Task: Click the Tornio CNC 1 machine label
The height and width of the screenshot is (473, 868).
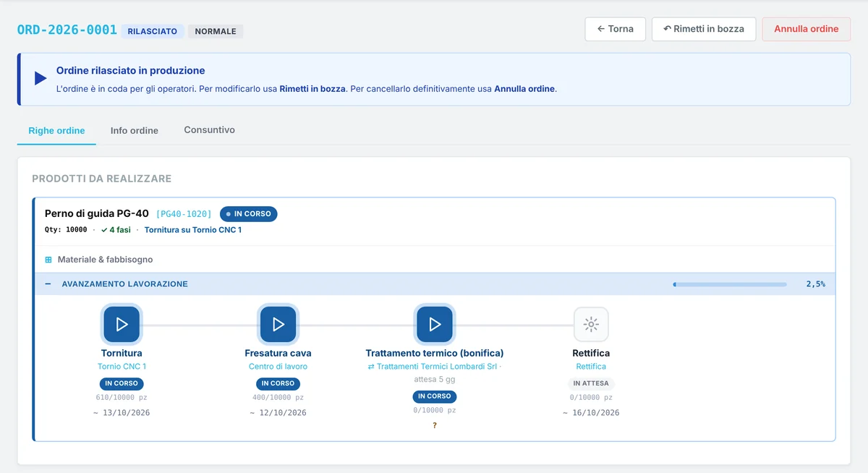Action: (122, 367)
